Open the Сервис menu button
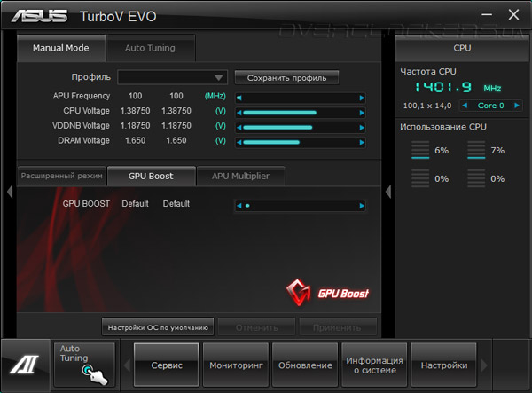The image size is (532, 393). 167,365
